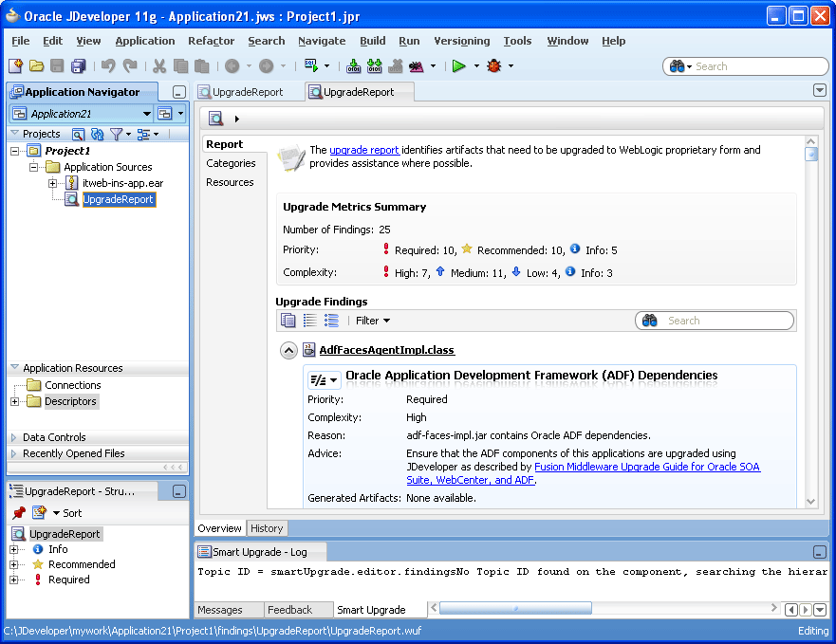The image size is (836, 644).
Task: Click the Cancel build icon
Action: [395, 66]
